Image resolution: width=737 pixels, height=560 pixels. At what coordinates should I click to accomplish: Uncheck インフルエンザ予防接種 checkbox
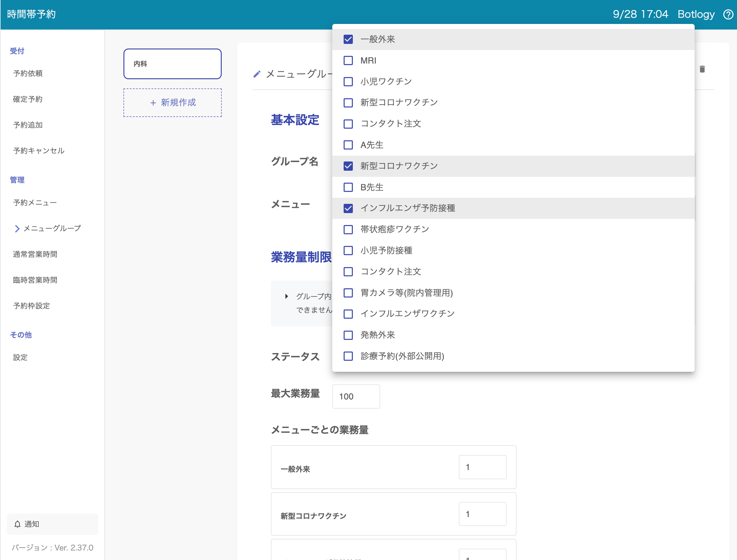pos(348,208)
